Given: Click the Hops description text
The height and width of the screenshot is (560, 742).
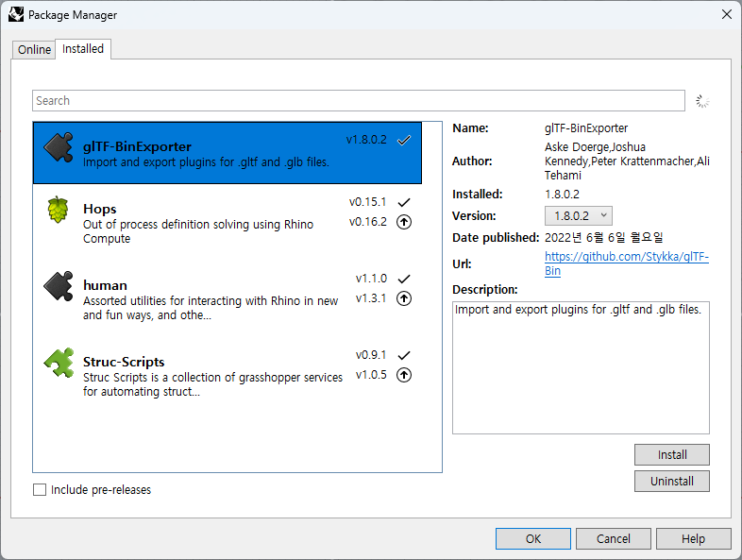Looking at the screenshot, I should [198, 231].
